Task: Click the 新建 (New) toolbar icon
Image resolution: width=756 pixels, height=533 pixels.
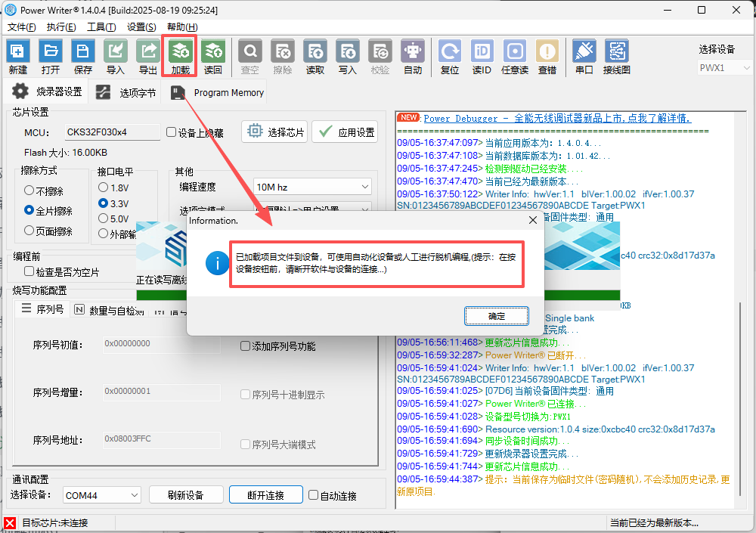Action: (18, 57)
